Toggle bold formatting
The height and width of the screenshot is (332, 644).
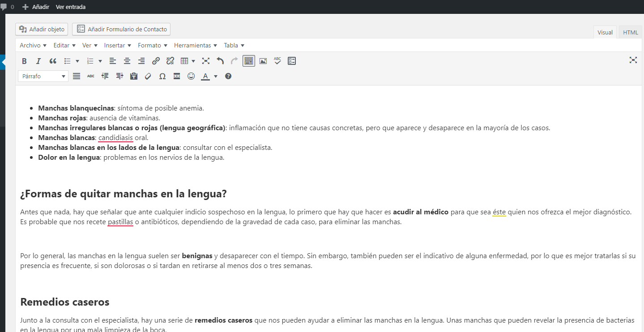[25, 61]
